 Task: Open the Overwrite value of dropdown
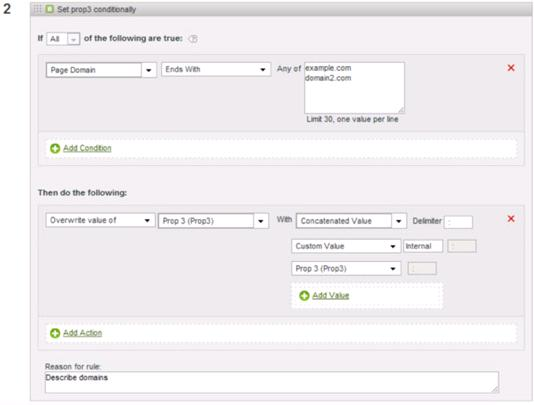click(100, 220)
